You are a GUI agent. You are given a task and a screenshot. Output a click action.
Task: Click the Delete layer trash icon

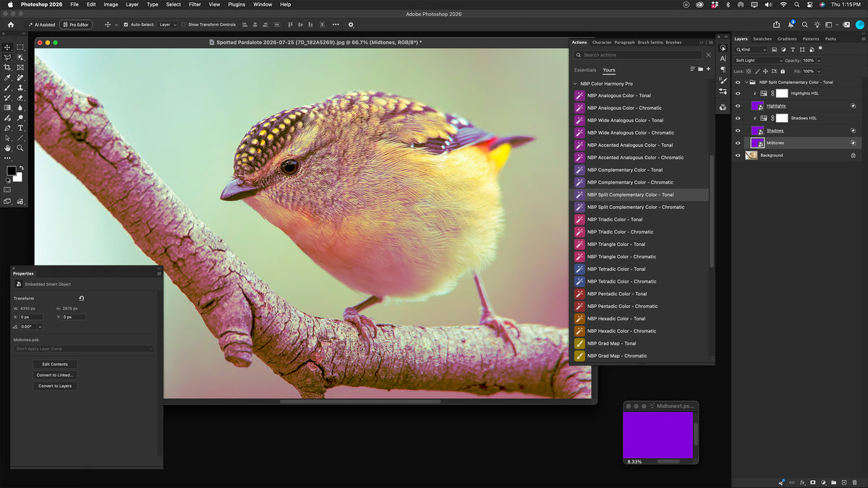tap(854, 482)
